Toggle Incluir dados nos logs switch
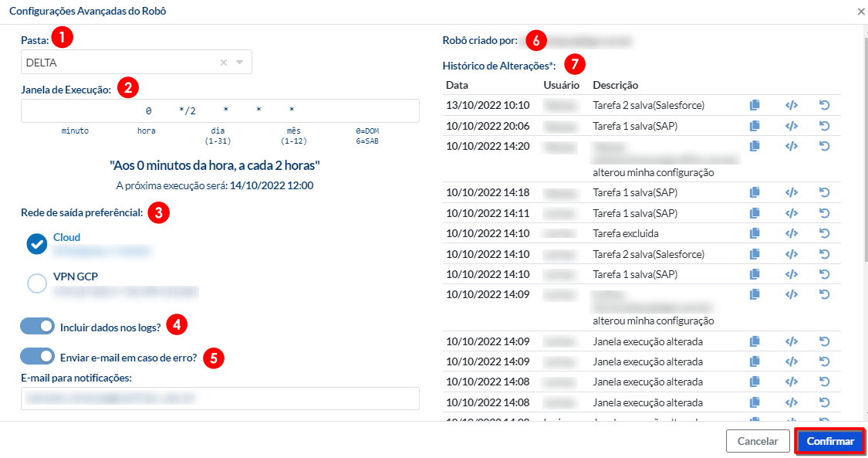868x458 pixels. click(38, 326)
